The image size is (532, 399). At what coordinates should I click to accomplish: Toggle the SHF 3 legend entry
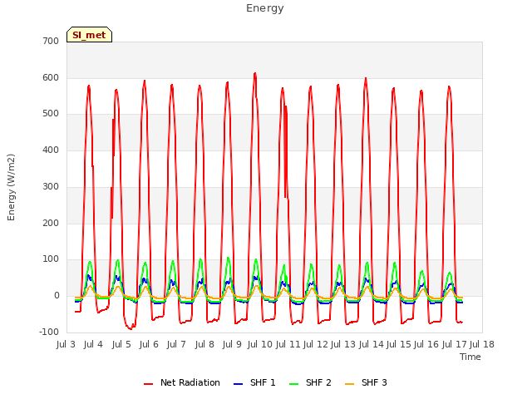(x=366, y=382)
